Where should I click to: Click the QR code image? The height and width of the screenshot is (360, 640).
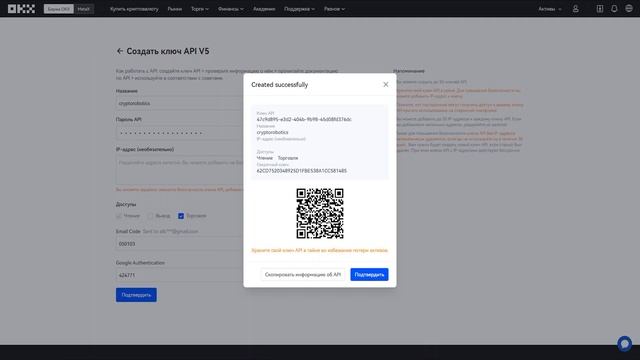320,213
